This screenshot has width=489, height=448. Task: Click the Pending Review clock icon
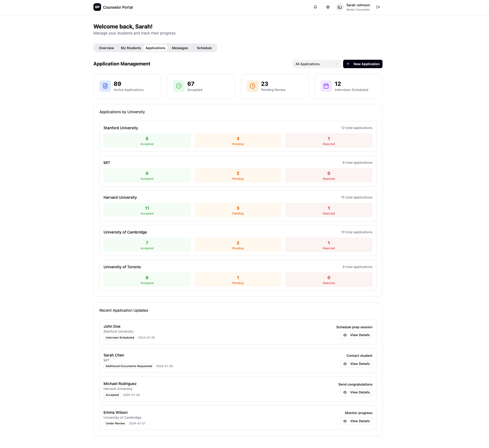click(252, 86)
